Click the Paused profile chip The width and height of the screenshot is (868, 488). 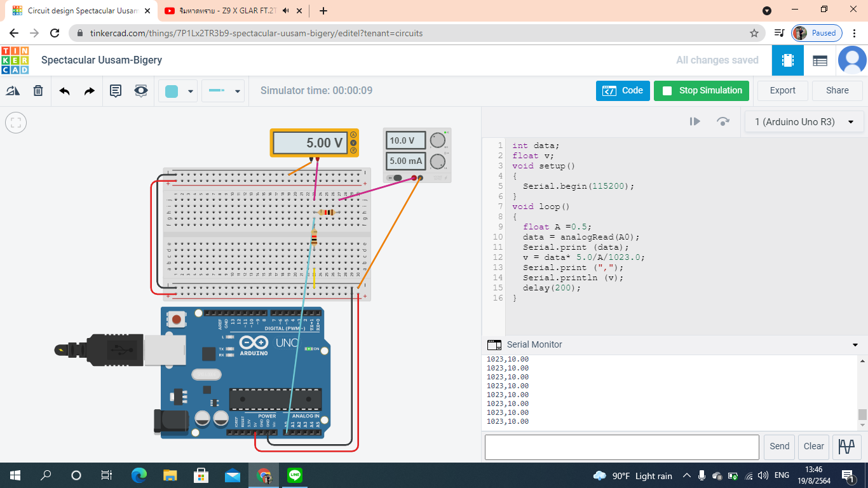tap(817, 33)
